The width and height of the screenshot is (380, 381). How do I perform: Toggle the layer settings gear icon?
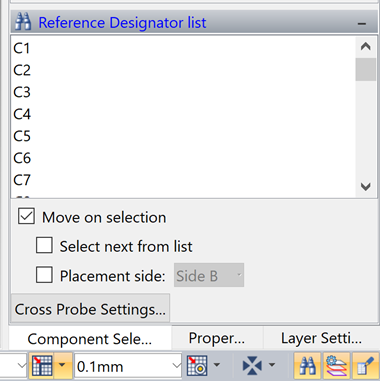[336, 366]
